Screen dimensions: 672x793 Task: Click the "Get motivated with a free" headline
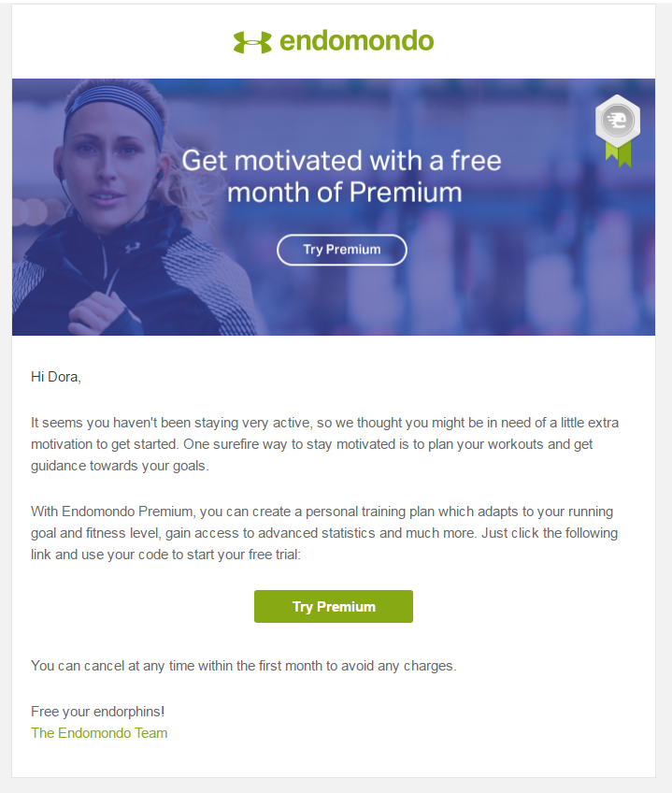[341, 160]
